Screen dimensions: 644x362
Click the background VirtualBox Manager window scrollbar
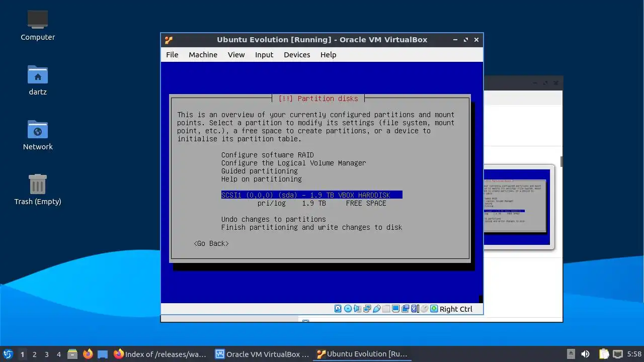click(x=561, y=161)
